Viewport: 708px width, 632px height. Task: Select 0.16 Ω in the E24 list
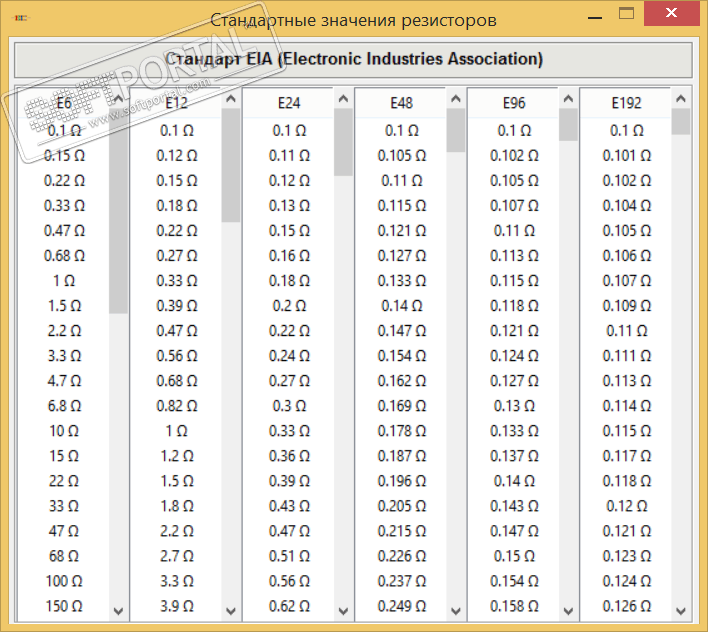pos(289,256)
